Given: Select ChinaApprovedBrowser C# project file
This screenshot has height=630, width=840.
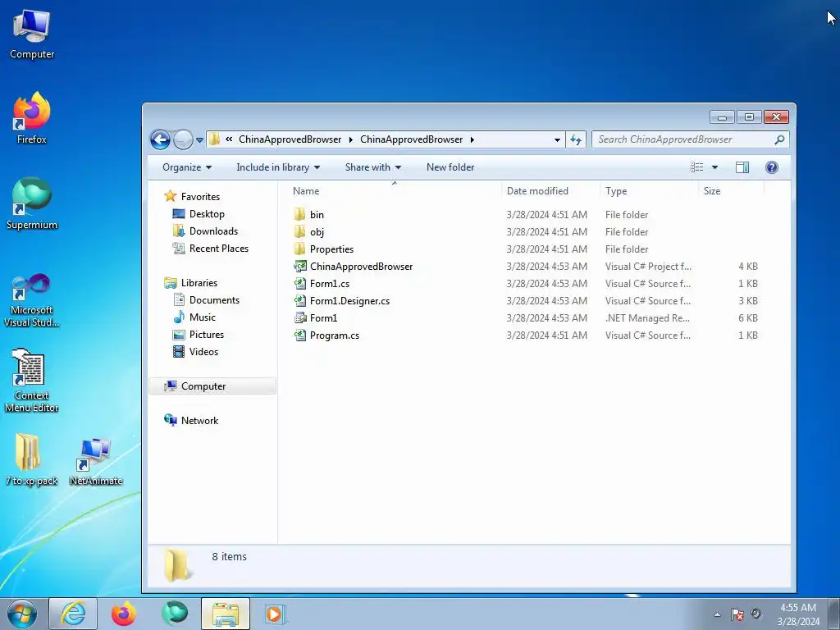Looking at the screenshot, I should 354,267.
